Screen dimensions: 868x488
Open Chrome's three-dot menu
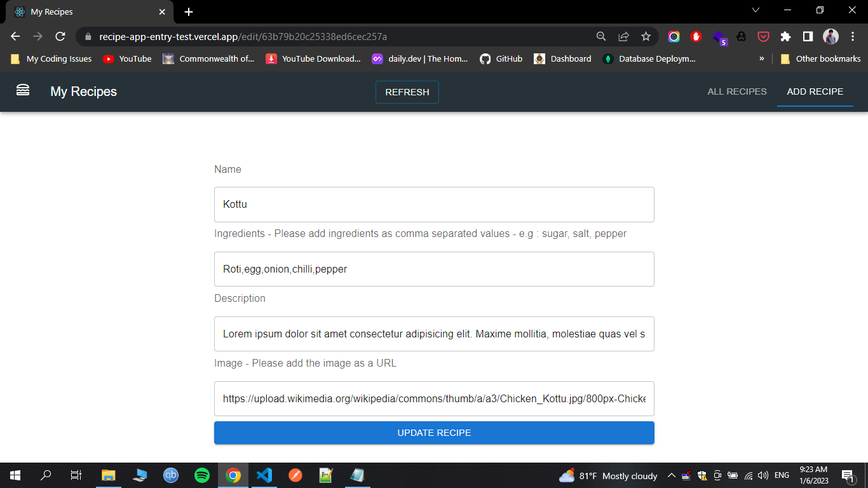click(853, 37)
